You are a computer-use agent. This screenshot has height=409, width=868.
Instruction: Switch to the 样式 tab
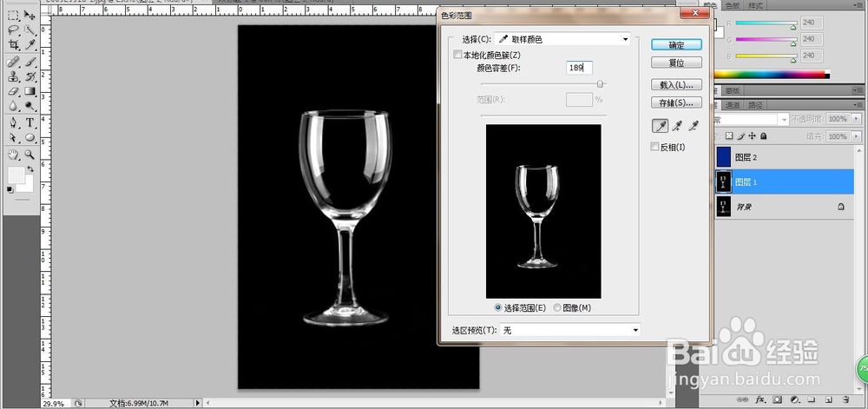point(755,5)
